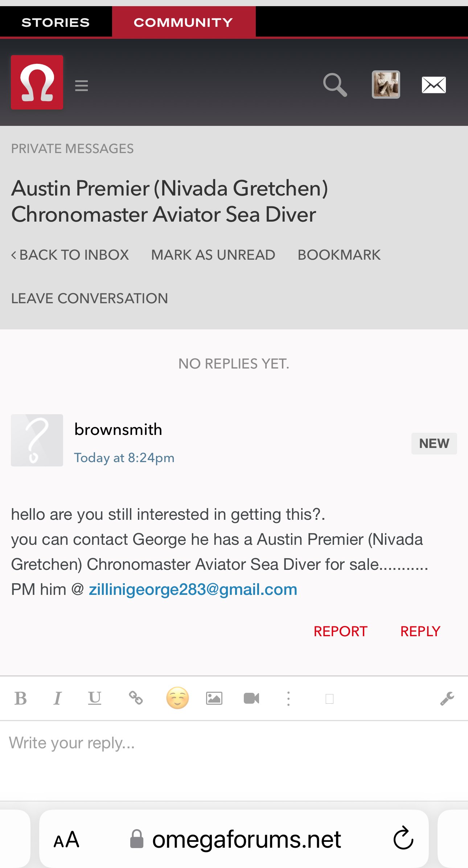Expand more editor options dots
468x868 pixels.
288,699
